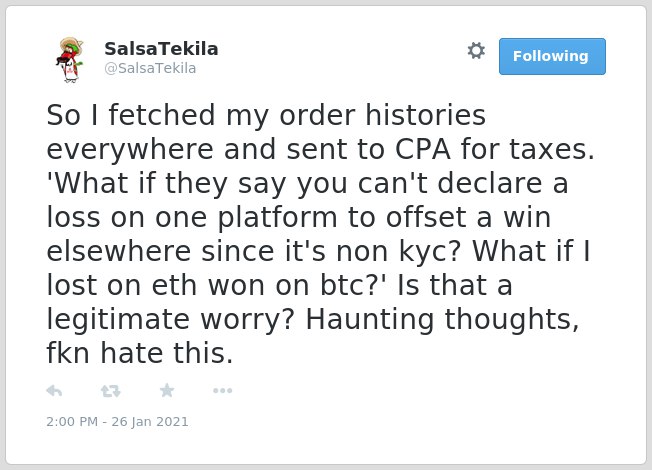
Task: Click the word 'CPA' in the tweet
Action: coord(422,149)
